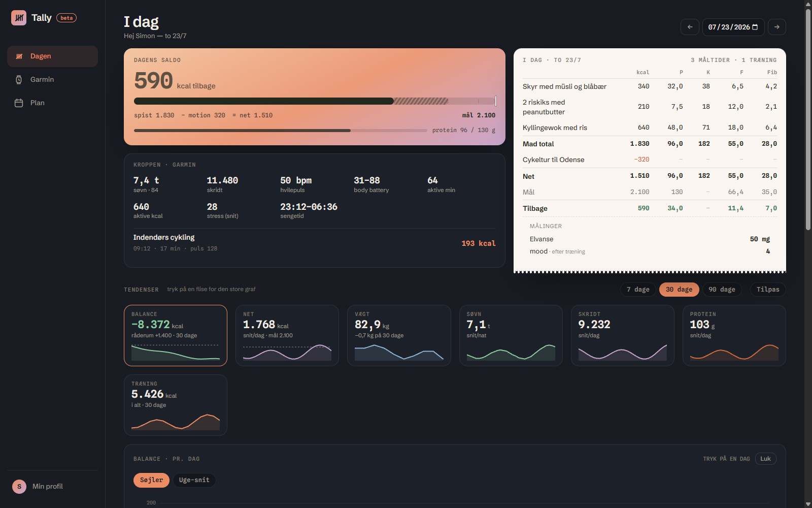This screenshot has width=812, height=508.
Task: Click the 11.480 skridt stat
Action: 222,184
